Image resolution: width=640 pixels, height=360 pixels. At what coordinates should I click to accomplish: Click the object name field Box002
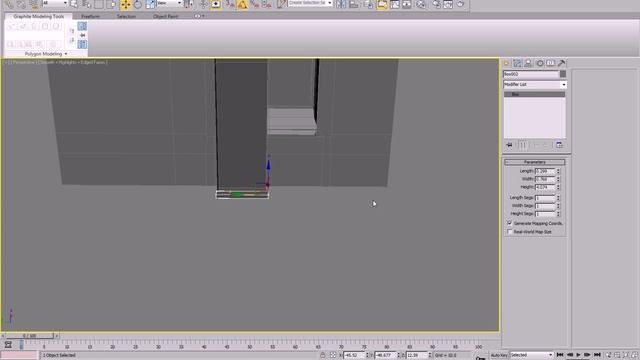(x=531, y=74)
